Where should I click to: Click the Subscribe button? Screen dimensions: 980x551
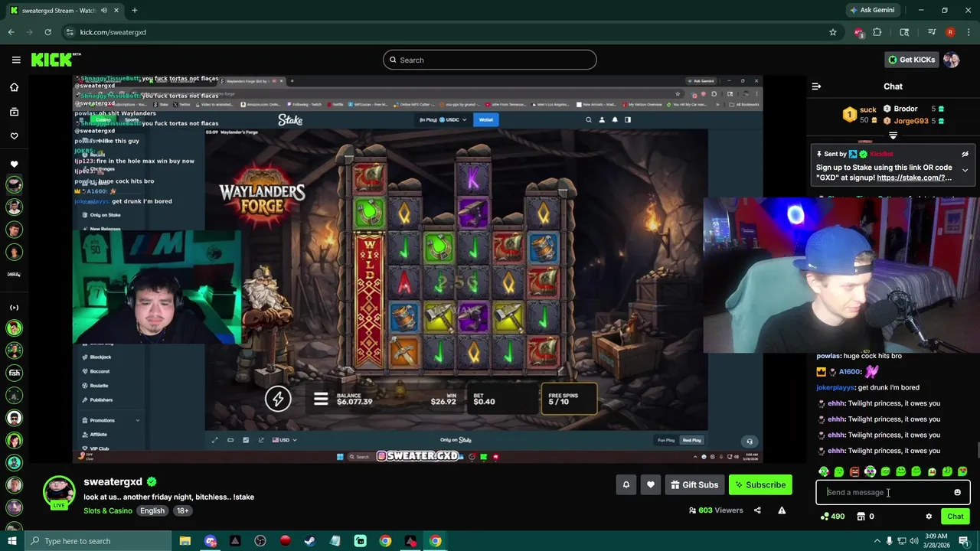point(760,484)
